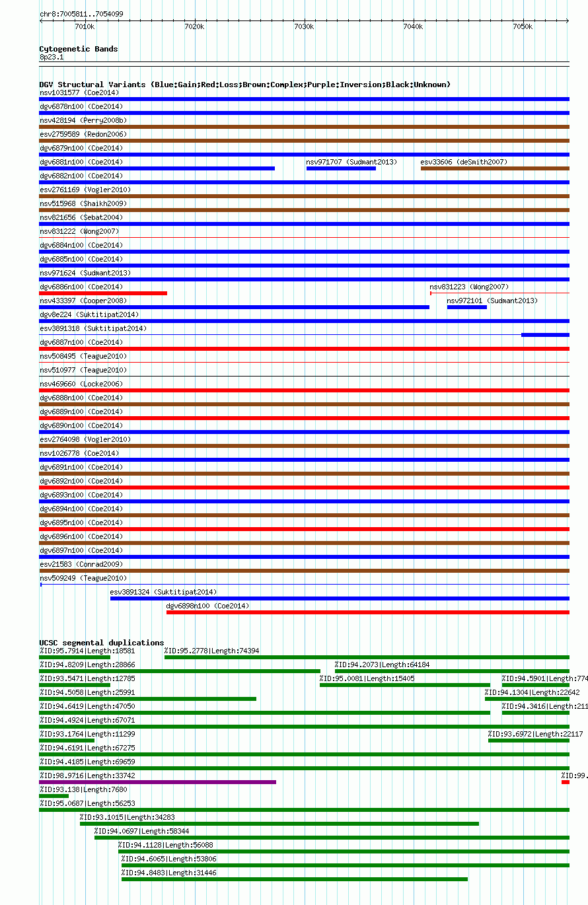Click duplication %ID:93.138|Length:7680
This screenshot has height=905, width=588.
pos(83,790)
